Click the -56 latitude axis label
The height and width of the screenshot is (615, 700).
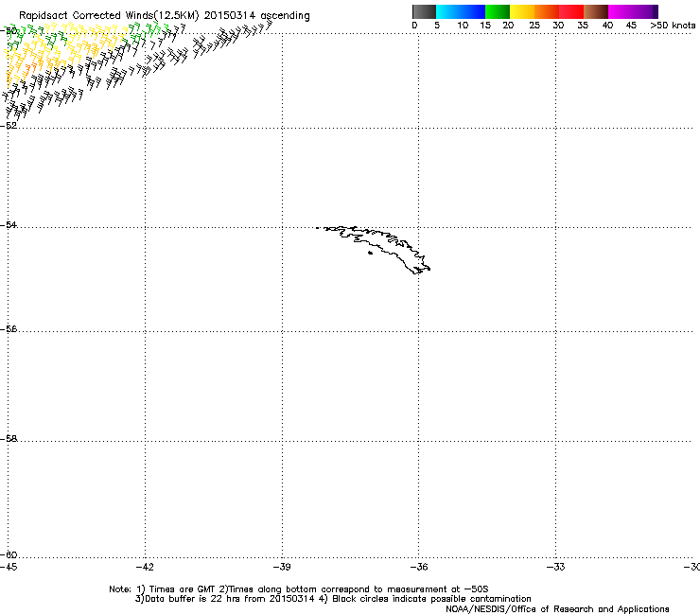coord(9,329)
